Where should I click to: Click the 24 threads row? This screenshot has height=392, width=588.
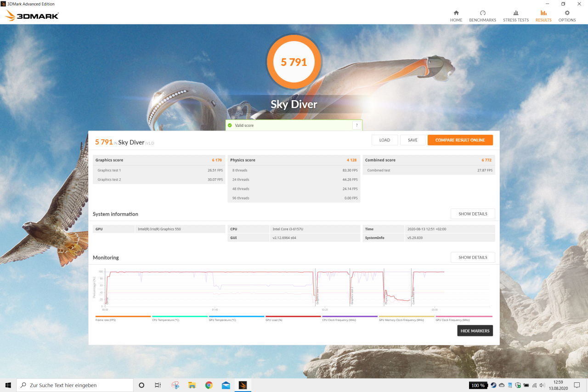pyautogui.click(x=294, y=180)
